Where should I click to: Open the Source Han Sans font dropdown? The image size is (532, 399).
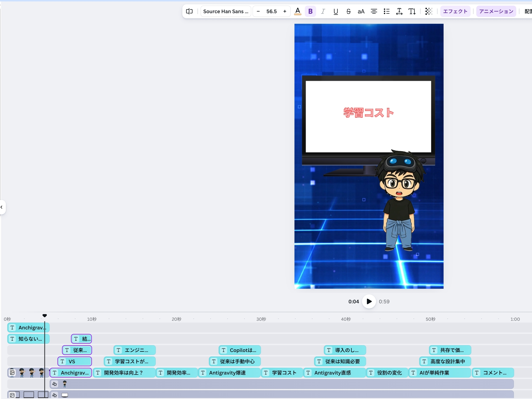coord(226,11)
